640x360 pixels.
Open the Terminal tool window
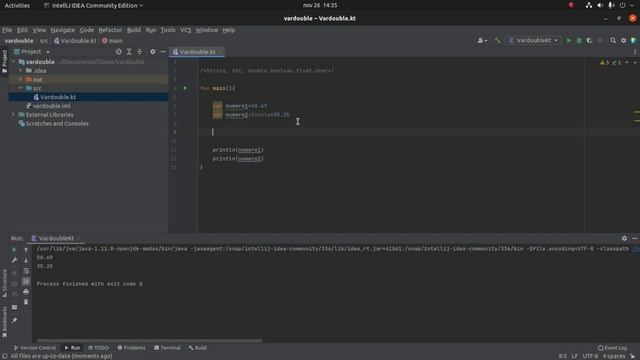(167, 348)
